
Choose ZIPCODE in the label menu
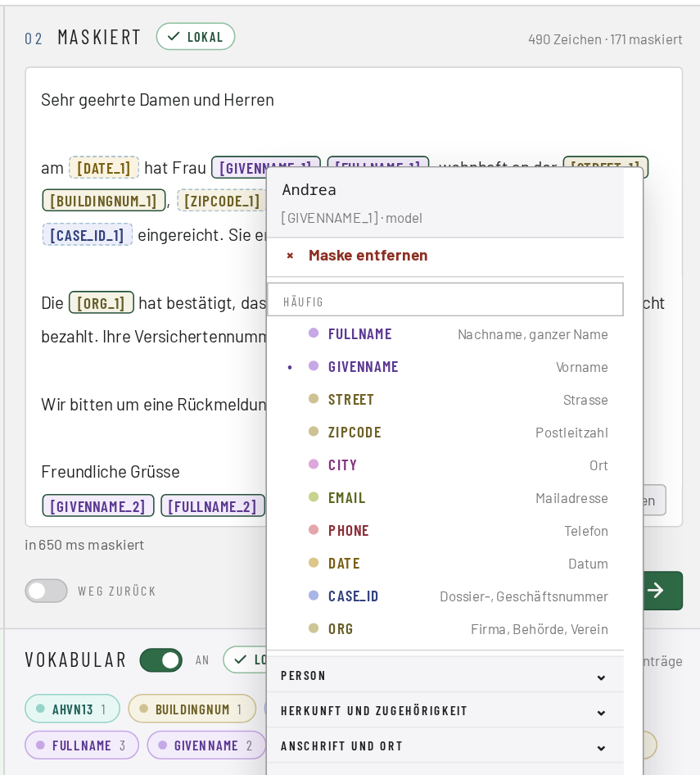pos(445,433)
